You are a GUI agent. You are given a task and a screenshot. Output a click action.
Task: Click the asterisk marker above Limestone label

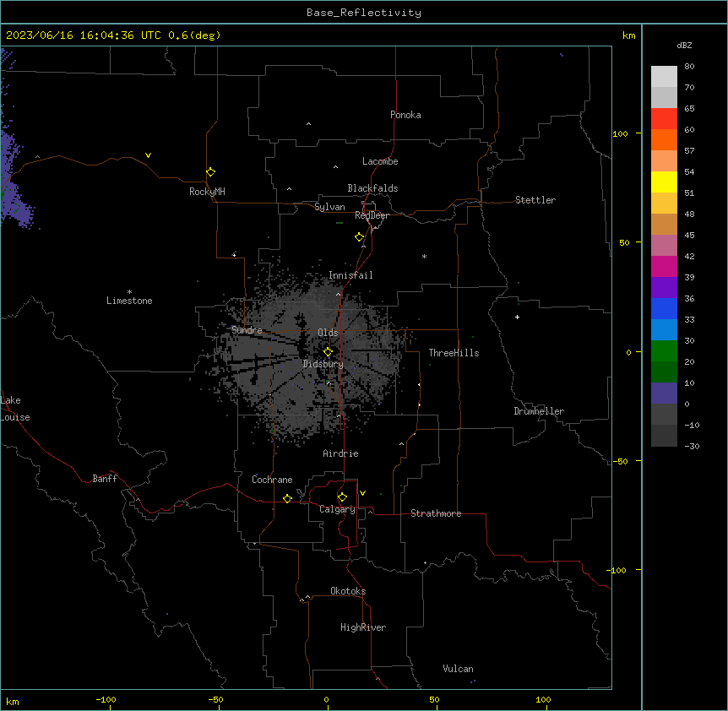[x=129, y=291]
